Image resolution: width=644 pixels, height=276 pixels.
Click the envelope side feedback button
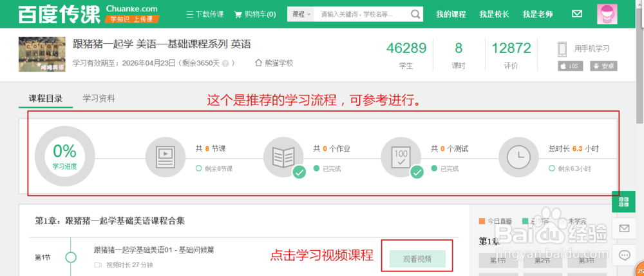click(624, 228)
